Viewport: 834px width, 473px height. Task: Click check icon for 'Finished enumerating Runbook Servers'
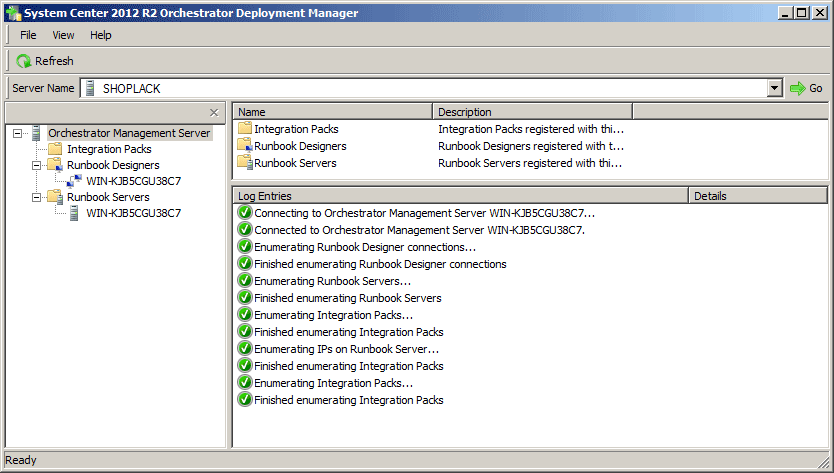coord(245,298)
